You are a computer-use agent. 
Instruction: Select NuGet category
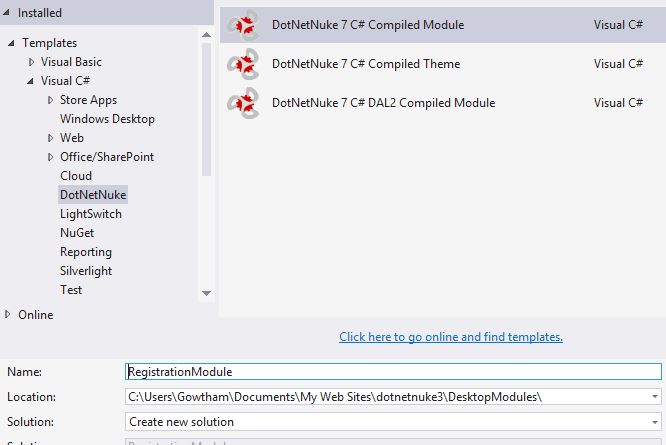(77, 233)
